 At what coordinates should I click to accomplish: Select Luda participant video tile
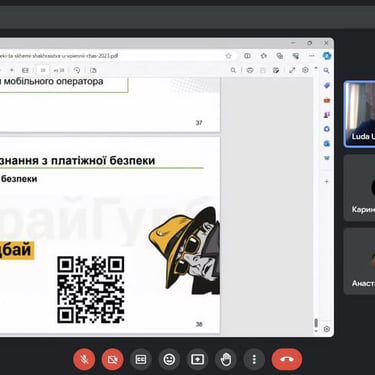pos(360,114)
